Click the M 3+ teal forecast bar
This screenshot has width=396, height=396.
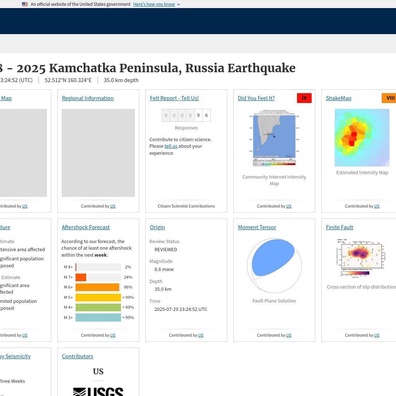98,317
